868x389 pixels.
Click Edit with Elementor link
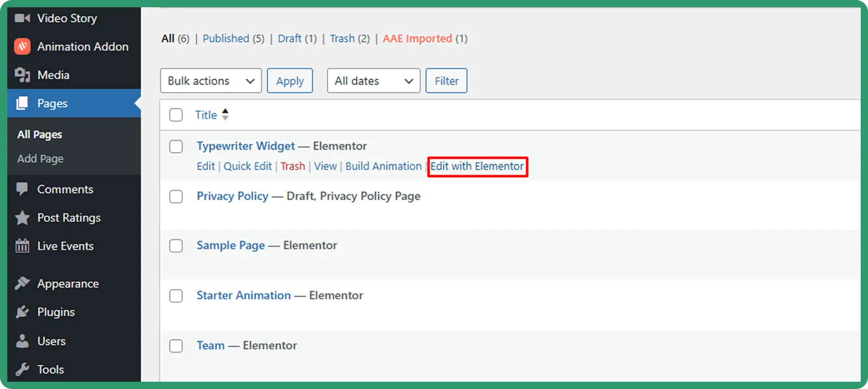[477, 166]
